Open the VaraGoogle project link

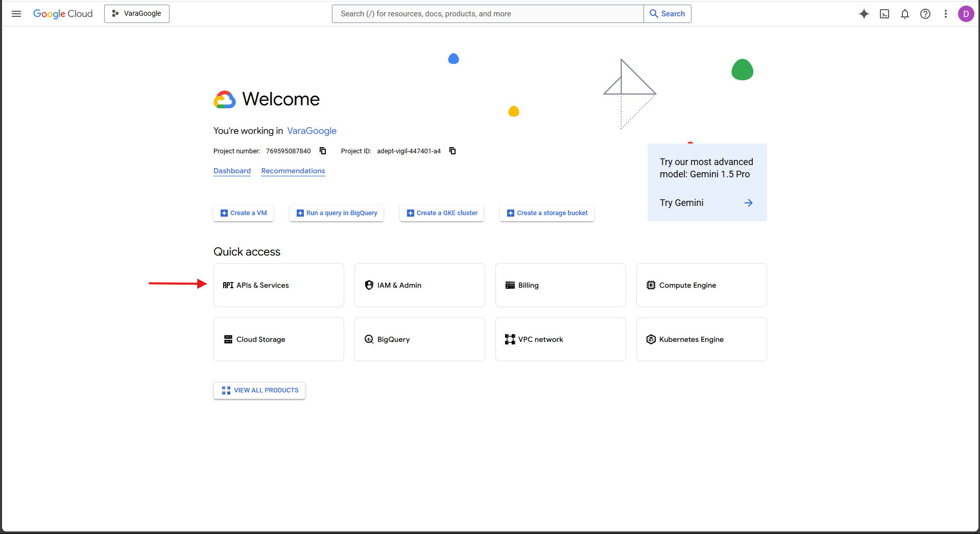pyautogui.click(x=312, y=131)
